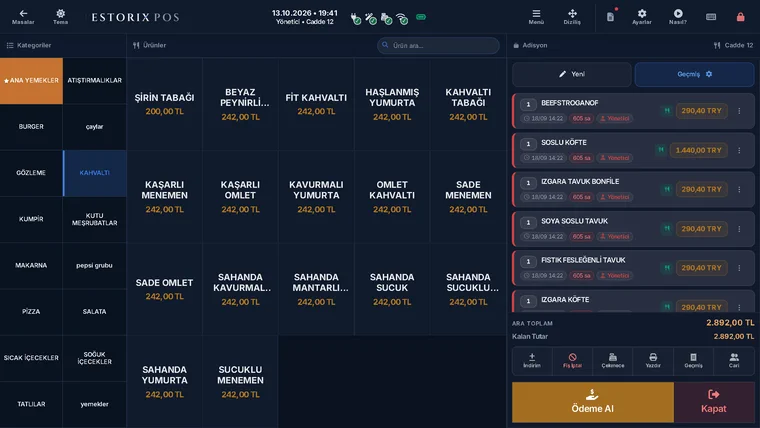This screenshot has width=760, height=428.
Task: Select the KUTU MEŞRUBATLAR category
Action: coord(95,219)
